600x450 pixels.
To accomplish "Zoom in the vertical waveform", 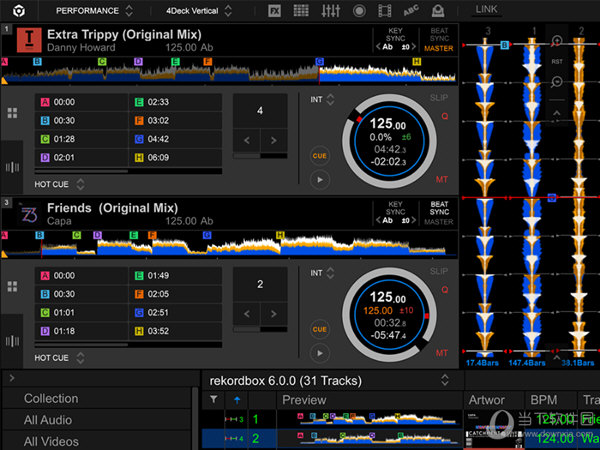I will tap(556, 41).
